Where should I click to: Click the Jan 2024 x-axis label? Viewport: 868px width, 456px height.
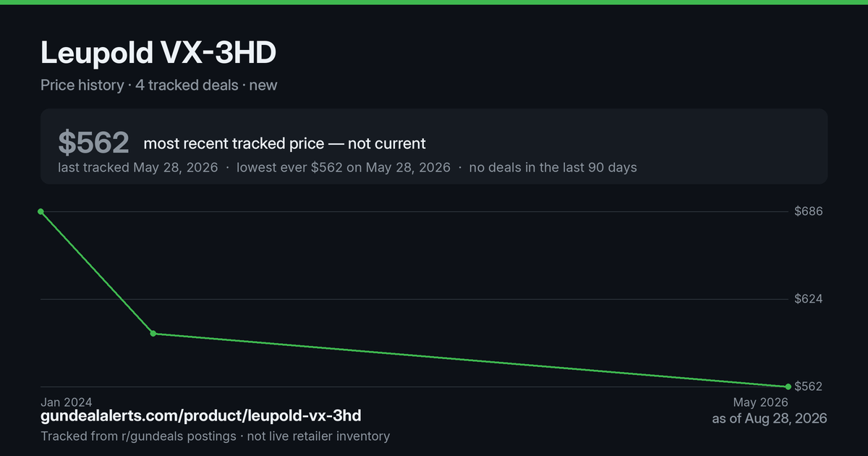pyautogui.click(x=67, y=402)
